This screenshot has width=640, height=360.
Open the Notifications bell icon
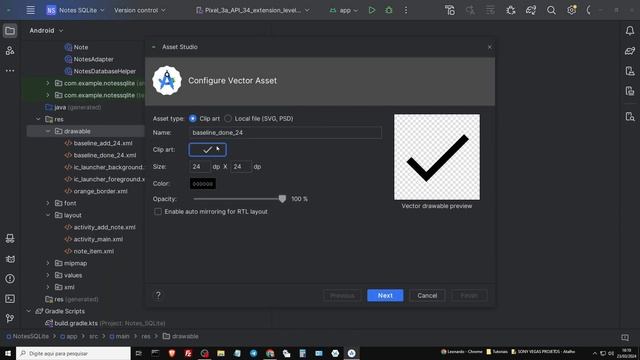tap(630, 31)
